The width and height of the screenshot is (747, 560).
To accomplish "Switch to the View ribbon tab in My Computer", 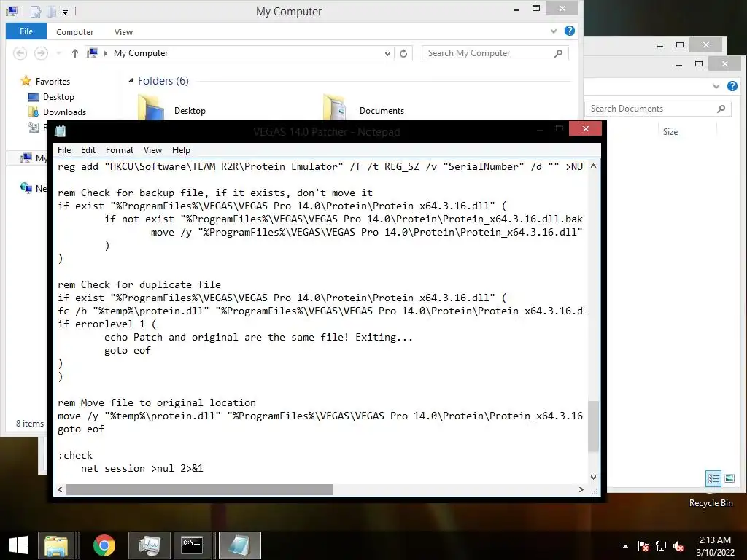I will (x=123, y=32).
